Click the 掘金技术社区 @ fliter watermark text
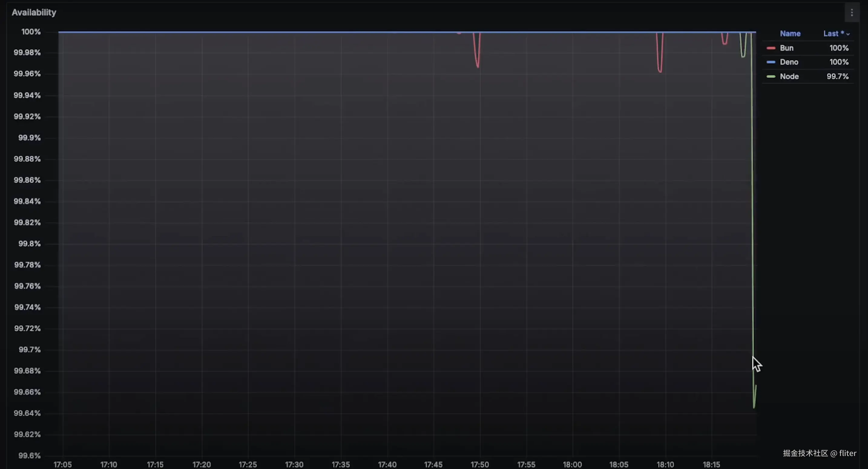The height and width of the screenshot is (469, 868). (x=819, y=453)
